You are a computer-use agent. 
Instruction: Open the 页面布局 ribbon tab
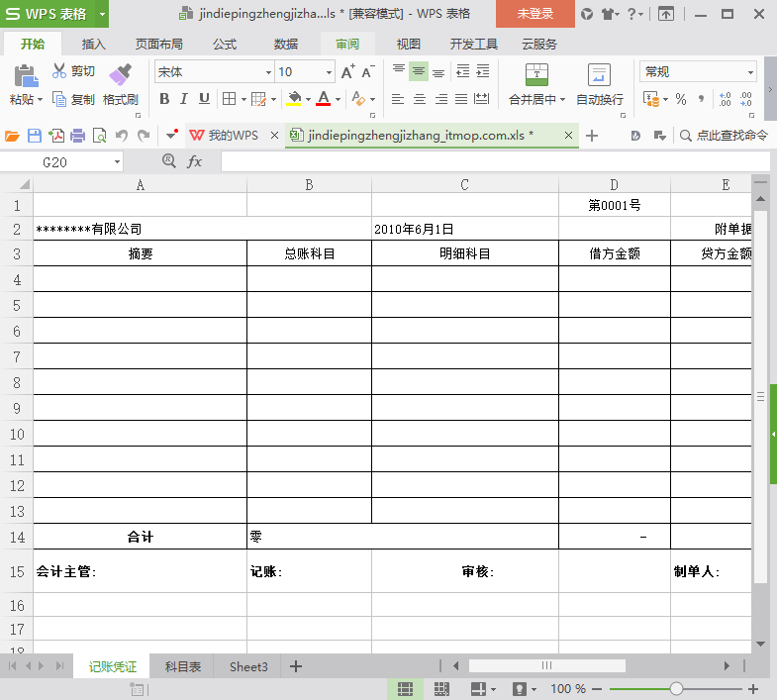[159, 45]
